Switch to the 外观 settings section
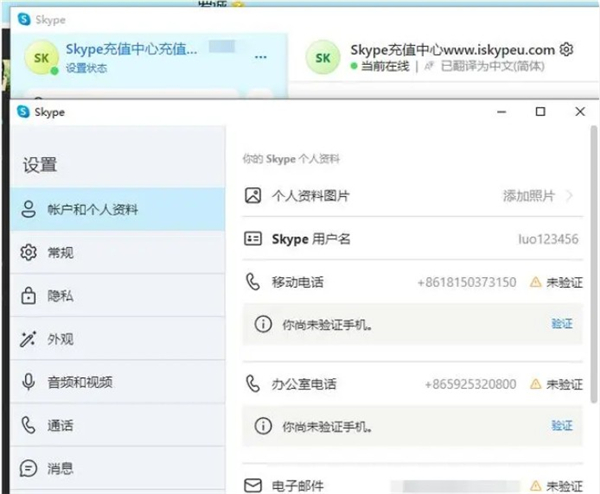600x494 pixels. (x=118, y=339)
